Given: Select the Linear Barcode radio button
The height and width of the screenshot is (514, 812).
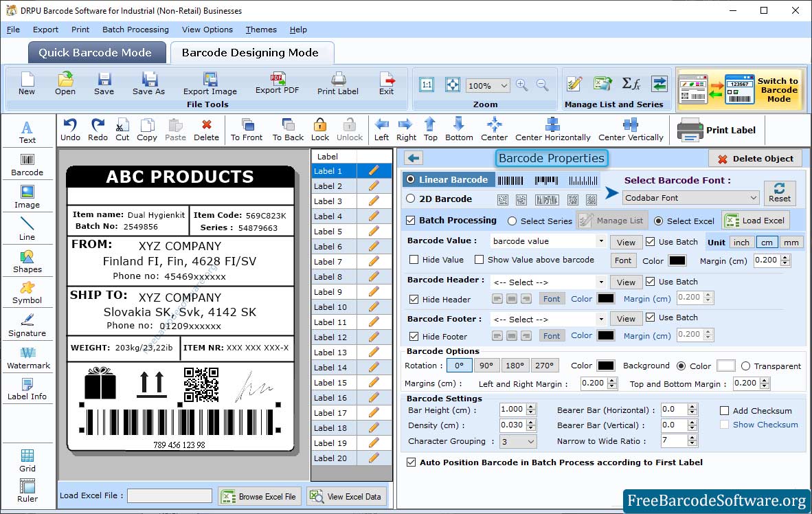Looking at the screenshot, I should 411,179.
